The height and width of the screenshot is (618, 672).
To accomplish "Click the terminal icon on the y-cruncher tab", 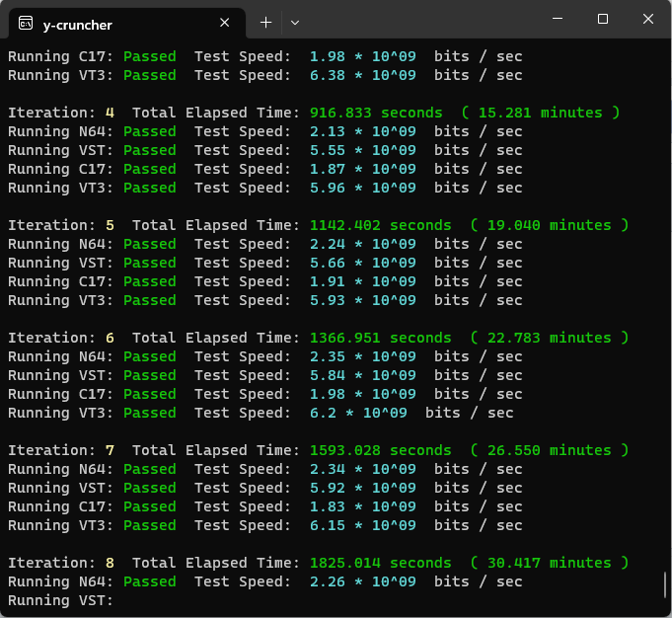I will (26, 22).
